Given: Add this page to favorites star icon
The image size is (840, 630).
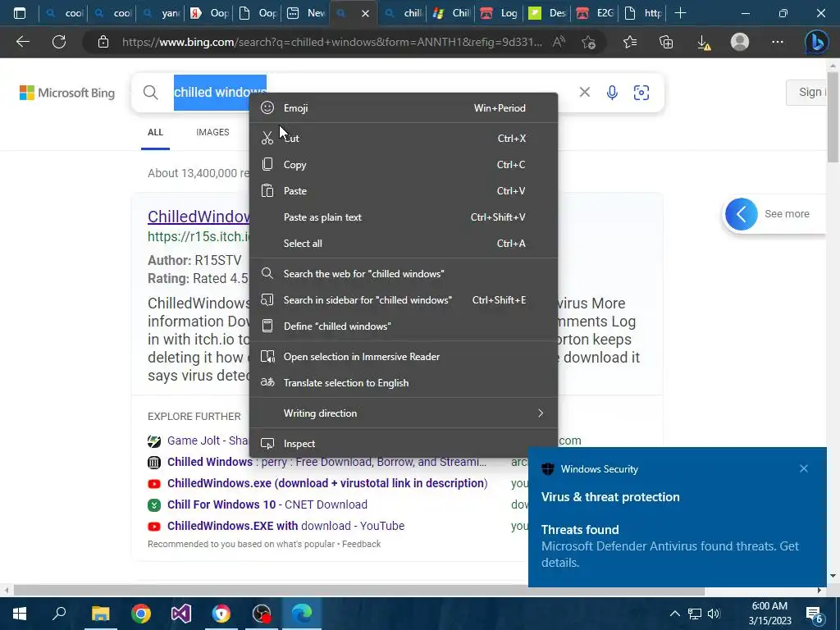Looking at the screenshot, I should pyautogui.click(x=588, y=42).
